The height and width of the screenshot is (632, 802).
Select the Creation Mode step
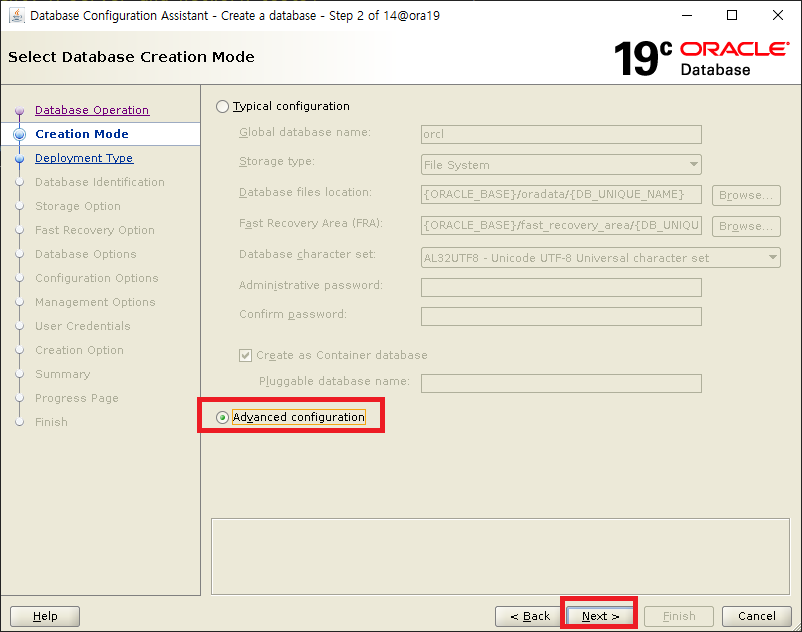pos(82,134)
